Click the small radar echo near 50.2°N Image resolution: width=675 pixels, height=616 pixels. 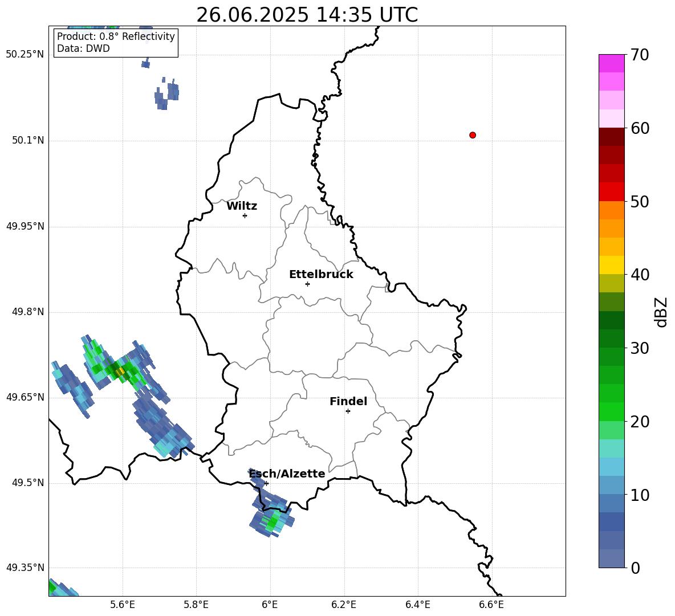166,94
